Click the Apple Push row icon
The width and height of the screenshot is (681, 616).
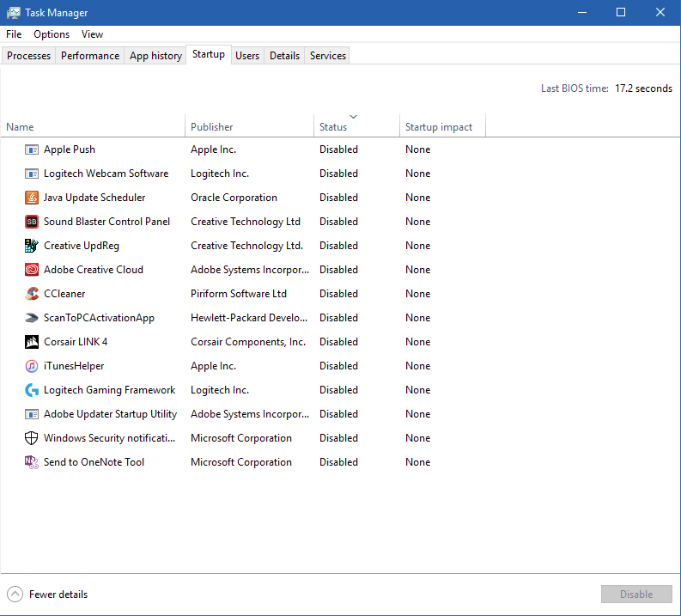pyautogui.click(x=31, y=149)
